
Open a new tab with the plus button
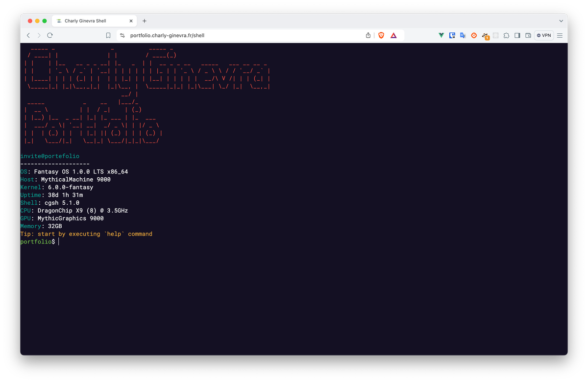click(144, 21)
